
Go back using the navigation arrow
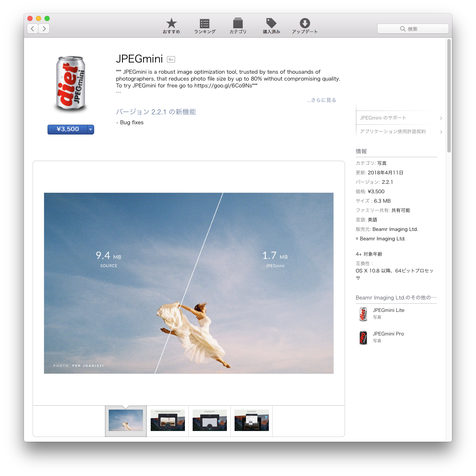(x=33, y=29)
